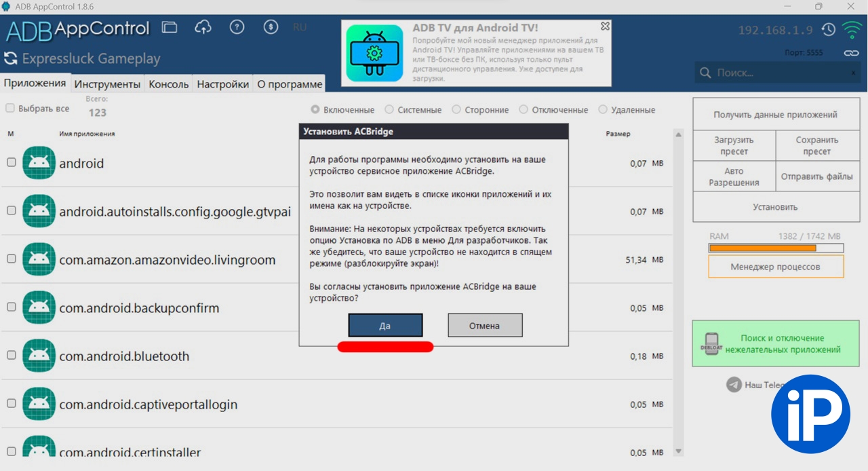Viewport: 868px width, 471px height.
Task: Check the android.autoinstalls.config.google.gtvpai box
Action: point(11,210)
